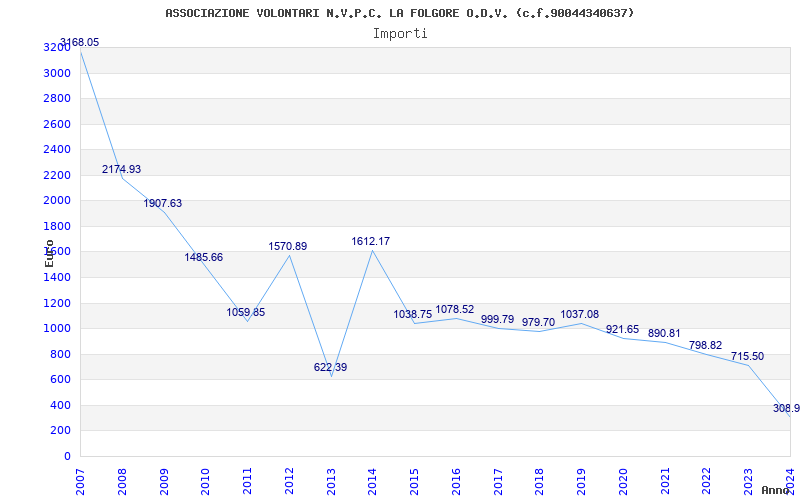The height and width of the screenshot is (500, 800).
Task: Click the 2024 x-axis year label
Action: click(x=790, y=481)
